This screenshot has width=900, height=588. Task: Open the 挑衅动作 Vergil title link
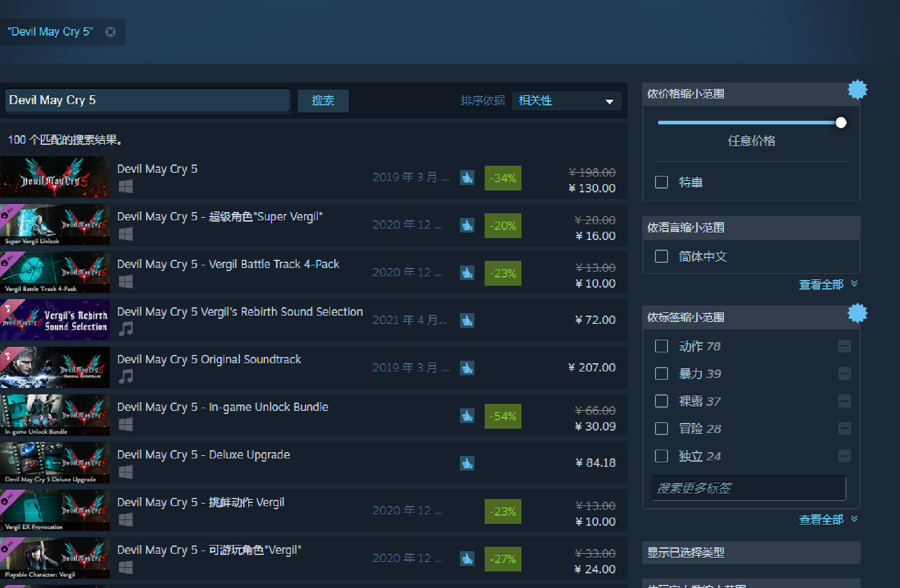click(201, 502)
